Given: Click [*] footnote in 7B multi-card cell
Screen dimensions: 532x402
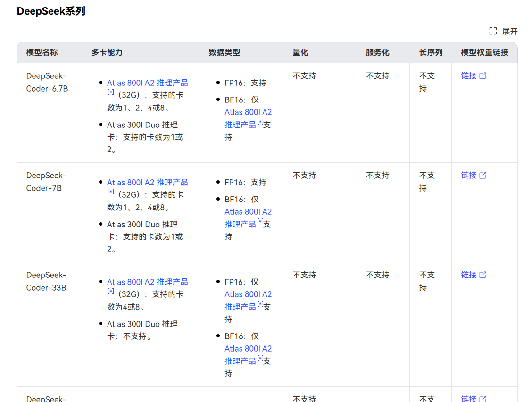Looking at the screenshot, I should [x=111, y=192].
